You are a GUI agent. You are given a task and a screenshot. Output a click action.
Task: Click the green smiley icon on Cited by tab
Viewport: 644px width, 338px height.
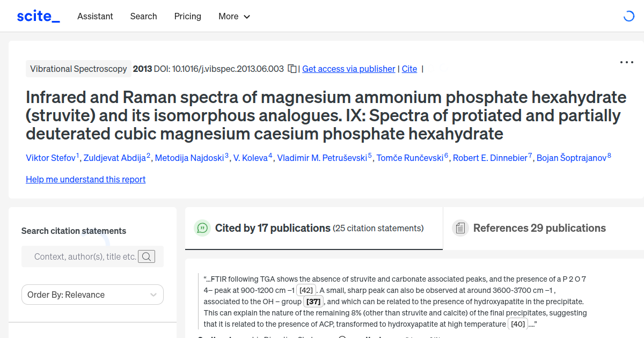[x=202, y=228]
